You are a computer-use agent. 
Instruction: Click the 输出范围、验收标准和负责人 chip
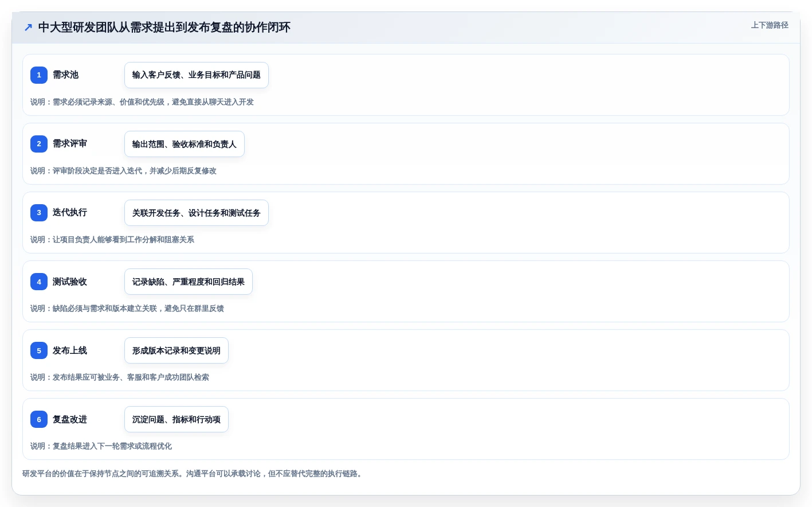point(185,144)
